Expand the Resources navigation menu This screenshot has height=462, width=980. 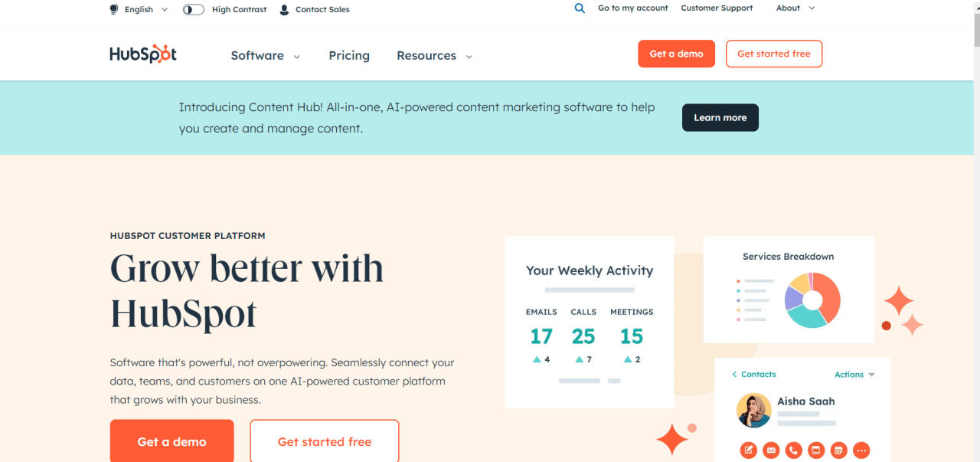tap(434, 55)
